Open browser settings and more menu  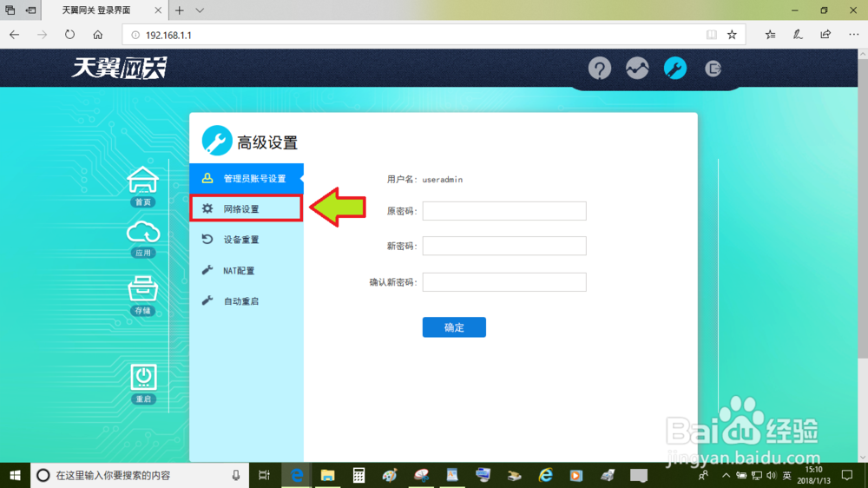coord(853,35)
